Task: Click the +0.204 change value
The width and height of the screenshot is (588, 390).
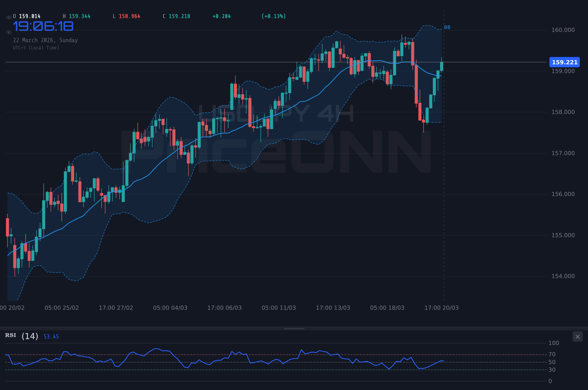Action: 221,16
